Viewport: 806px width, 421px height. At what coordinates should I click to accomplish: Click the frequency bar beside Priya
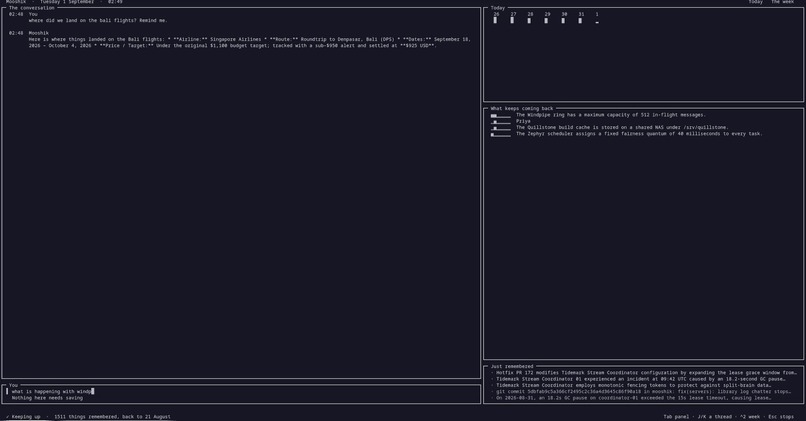click(x=501, y=122)
